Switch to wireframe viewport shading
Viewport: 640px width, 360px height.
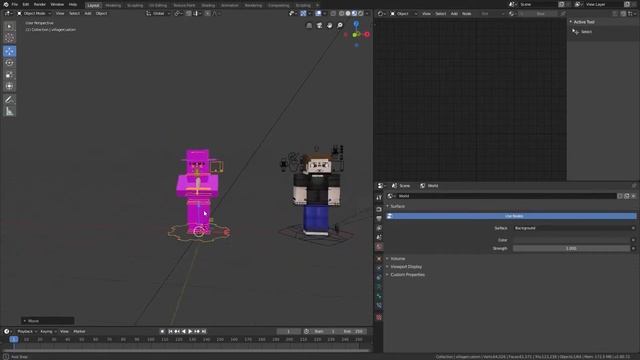342,13
